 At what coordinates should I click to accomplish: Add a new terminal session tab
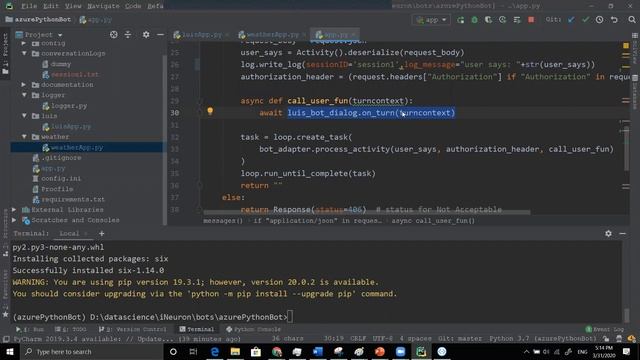[x=101, y=233]
